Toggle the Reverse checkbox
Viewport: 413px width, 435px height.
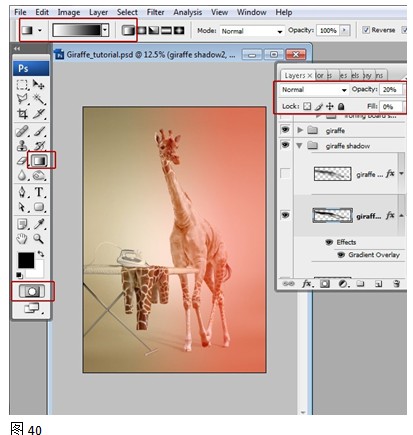pos(366,30)
